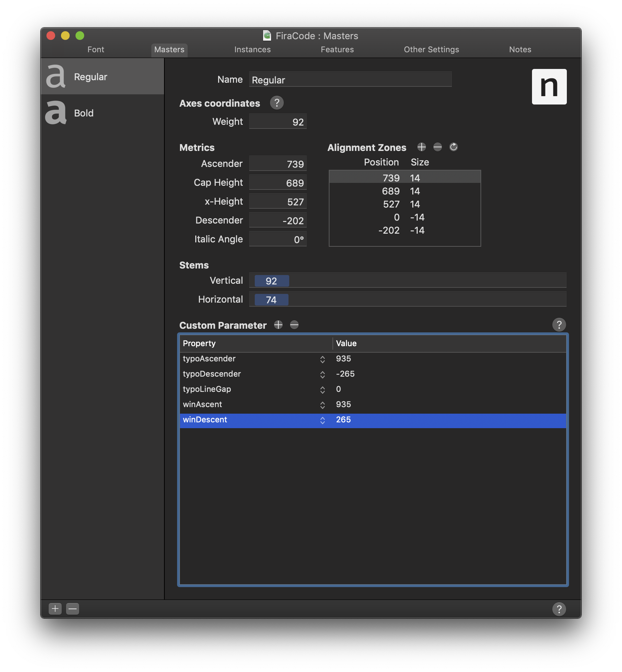The width and height of the screenshot is (622, 672).
Task: Refresh the Alignment Zones
Action: (454, 147)
